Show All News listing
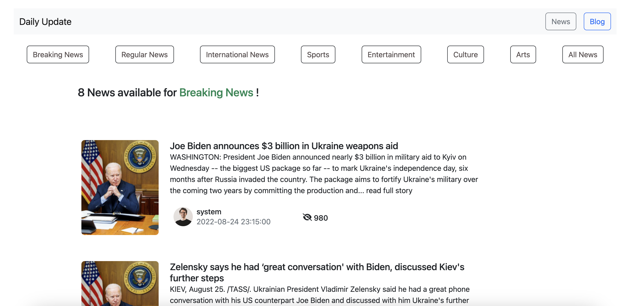Viewport: 644px width, 306px height. click(x=583, y=54)
